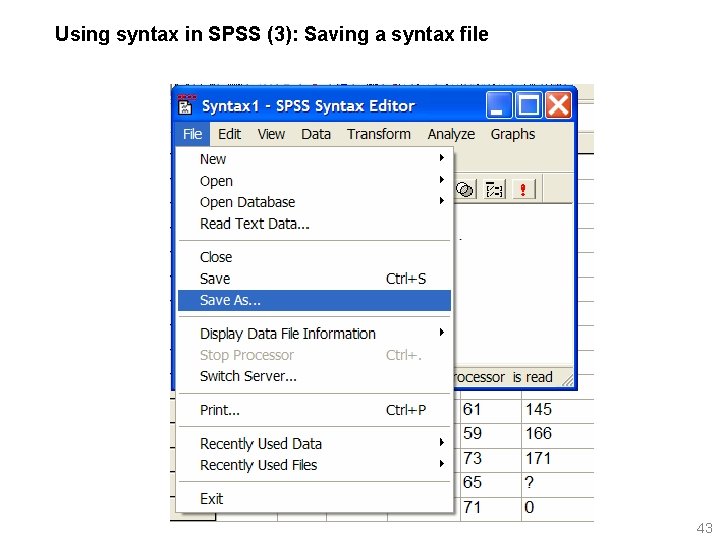Select data cell with value 61
720x540 pixels.
(x=491, y=409)
